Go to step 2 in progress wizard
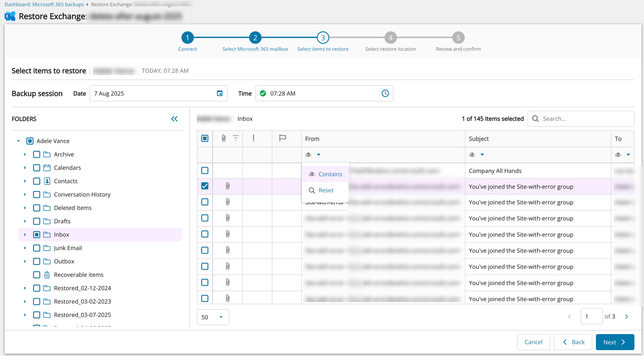The height and width of the screenshot is (356, 644). (x=255, y=38)
